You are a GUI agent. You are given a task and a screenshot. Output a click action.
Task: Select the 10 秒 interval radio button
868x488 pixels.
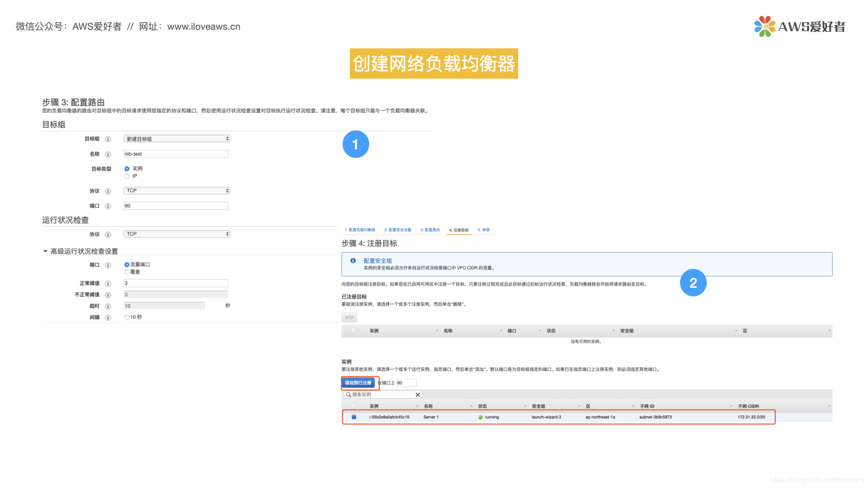pyautogui.click(x=127, y=317)
